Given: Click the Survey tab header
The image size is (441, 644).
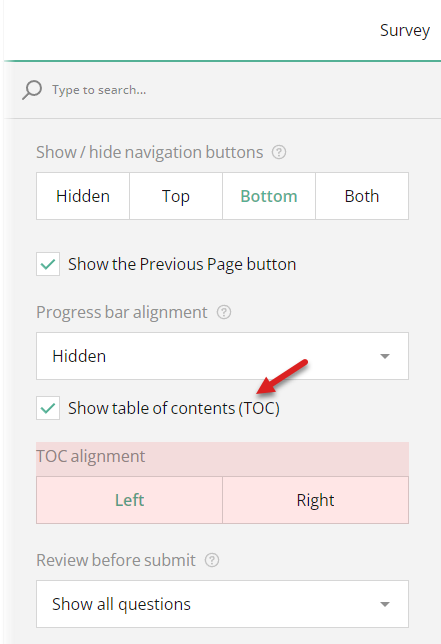Looking at the screenshot, I should pos(405,30).
